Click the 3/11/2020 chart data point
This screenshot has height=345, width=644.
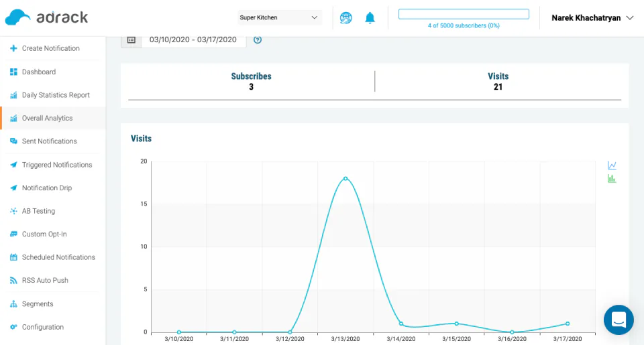[x=235, y=332]
